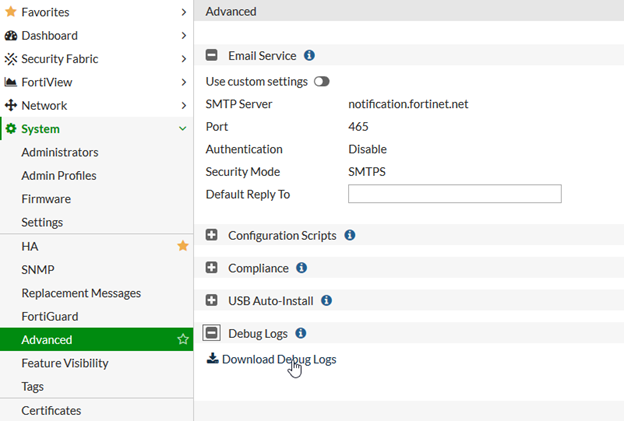Viewport: 624px width, 421px height.
Task: Open the Certificates page link
Action: pyautogui.click(x=51, y=410)
